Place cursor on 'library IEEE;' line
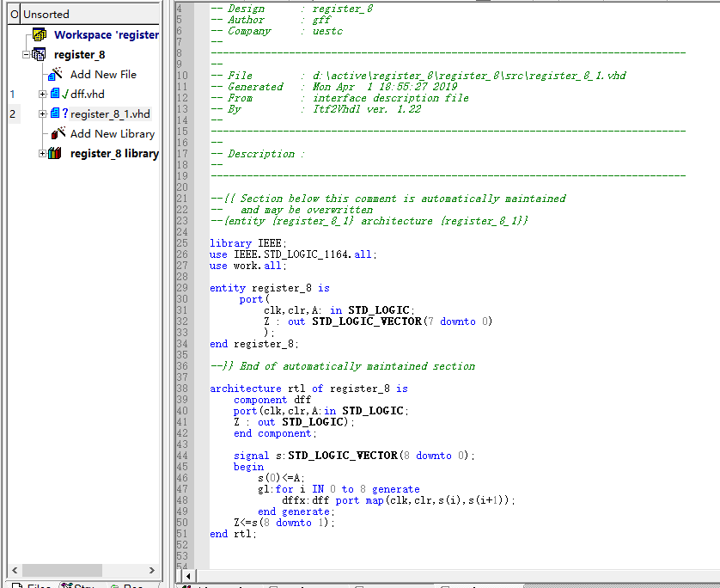The image size is (720, 588). [x=248, y=243]
